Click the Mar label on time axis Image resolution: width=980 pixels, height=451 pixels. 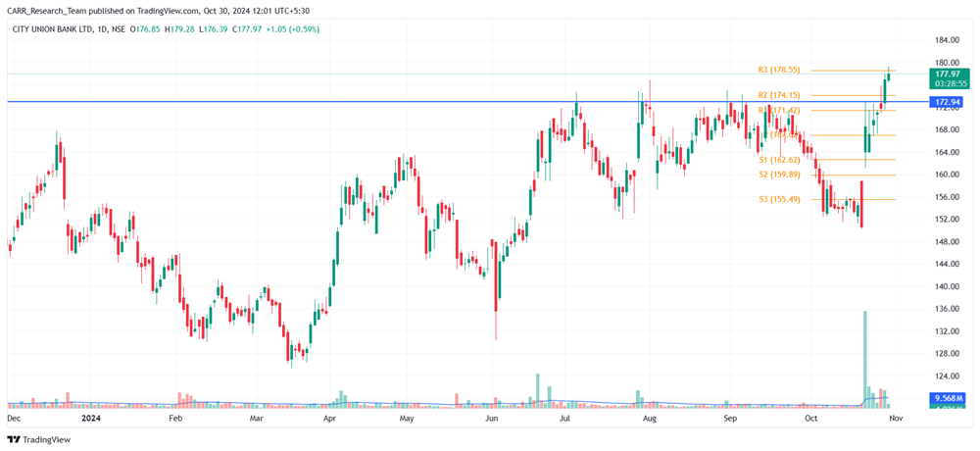(x=255, y=417)
